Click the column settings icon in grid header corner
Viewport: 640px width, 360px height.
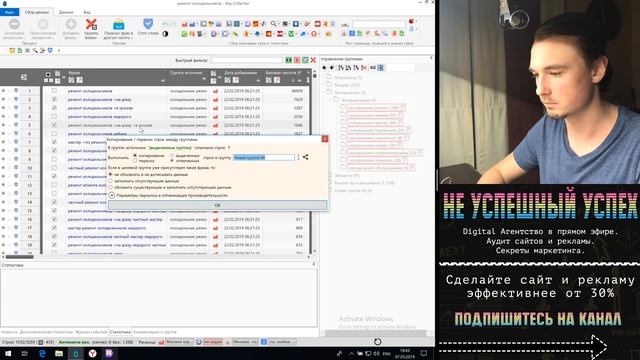pyautogui.click(x=24, y=77)
